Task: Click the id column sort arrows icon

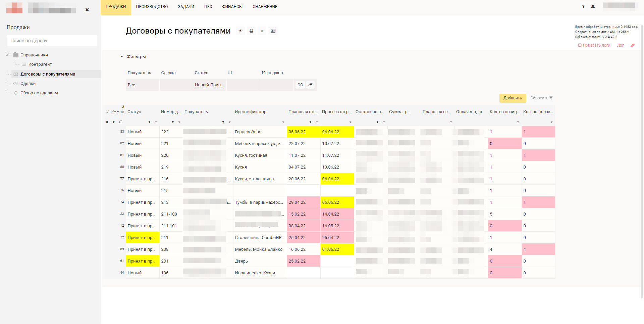Action: (x=107, y=122)
